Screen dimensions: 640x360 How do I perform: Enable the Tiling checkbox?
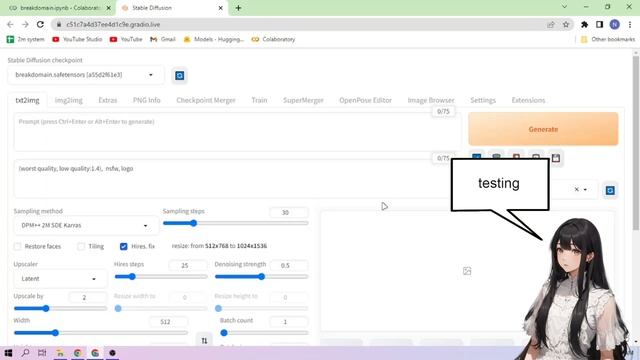click(x=81, y=246)
